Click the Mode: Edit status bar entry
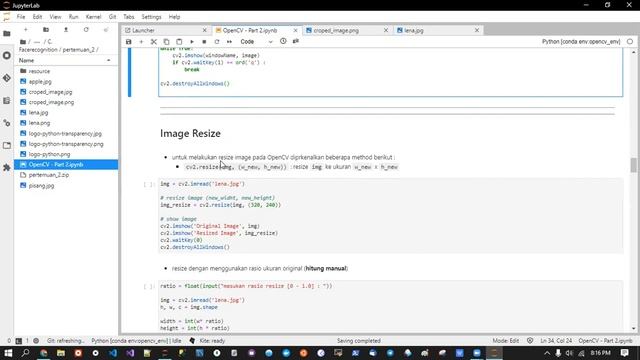Image resolution: width=640 pixels, height=360 pixels. click(x=505, y=340)
